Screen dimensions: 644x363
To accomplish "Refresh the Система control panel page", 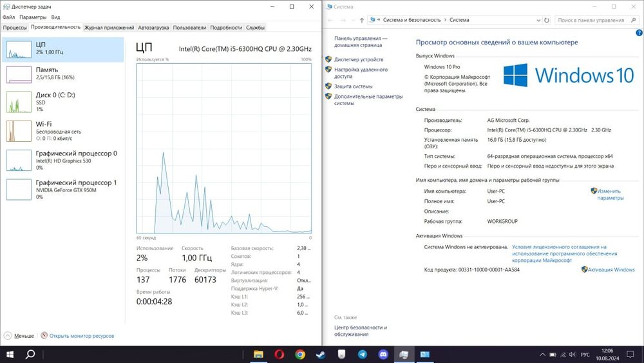I will (547, 20).
